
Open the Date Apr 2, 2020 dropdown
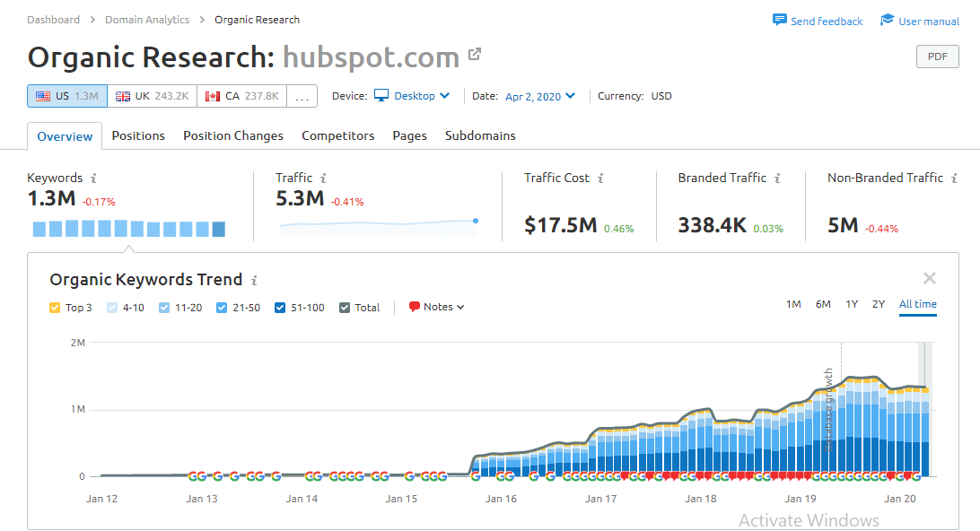(x=540, y=96)
